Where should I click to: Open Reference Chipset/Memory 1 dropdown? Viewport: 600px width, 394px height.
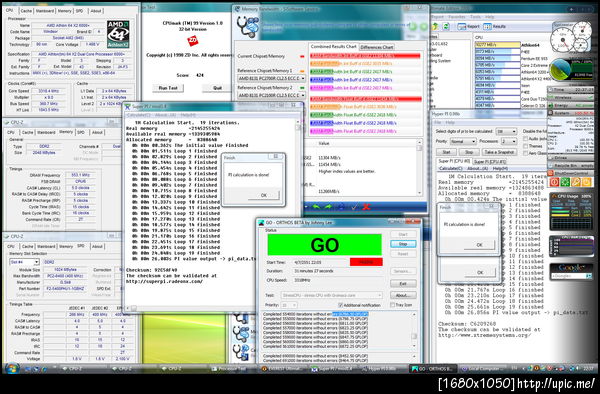point(271,78)
